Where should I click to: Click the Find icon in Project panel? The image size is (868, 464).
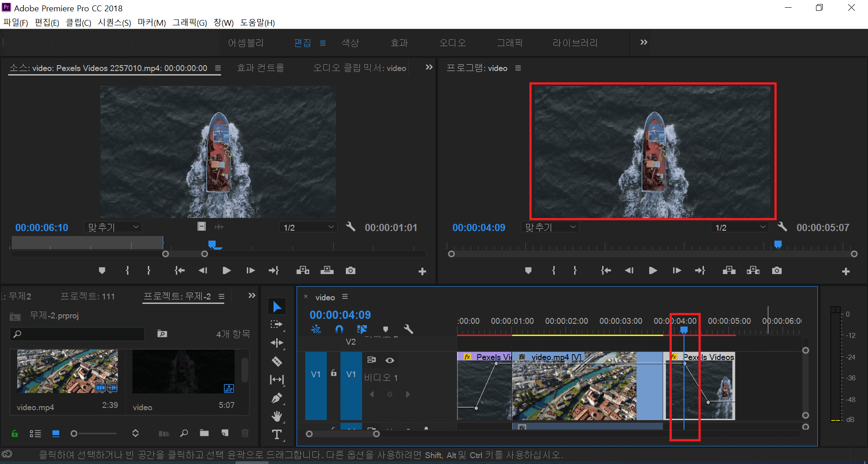[184, 433]
